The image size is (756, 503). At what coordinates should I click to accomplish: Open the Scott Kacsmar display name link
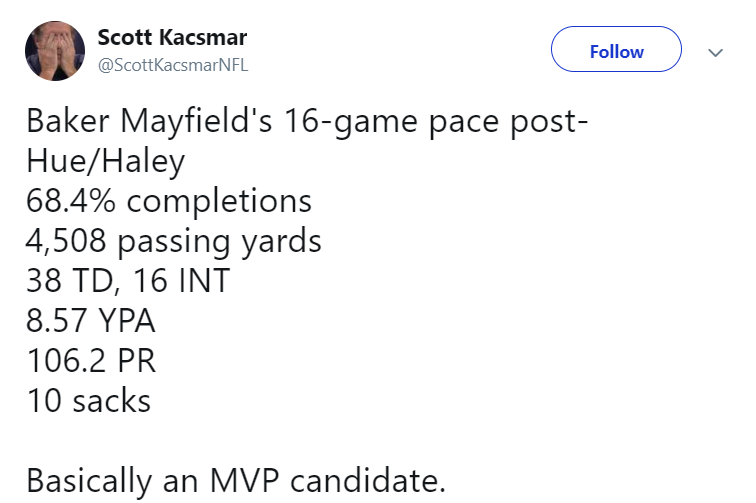(172, 38)
